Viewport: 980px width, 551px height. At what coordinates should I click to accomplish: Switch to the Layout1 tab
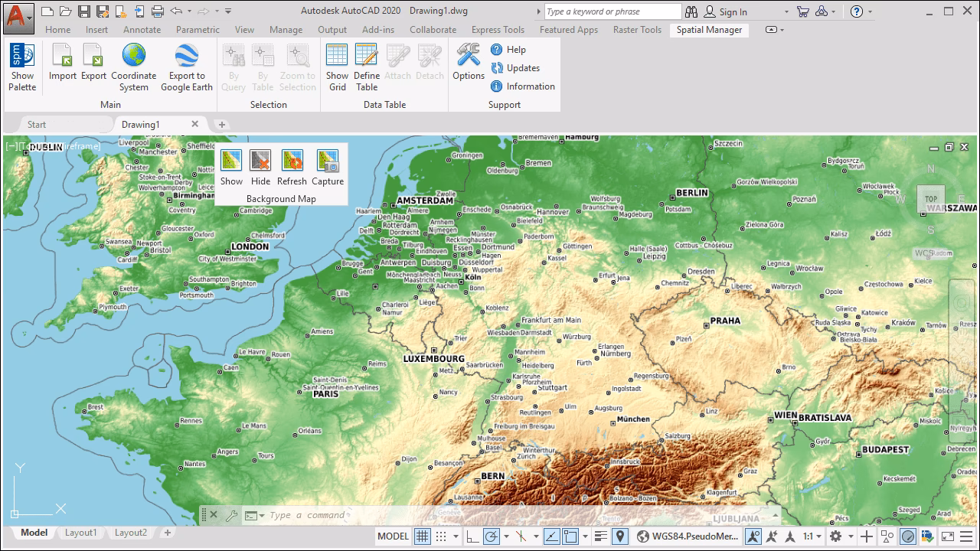click(80, 533)
